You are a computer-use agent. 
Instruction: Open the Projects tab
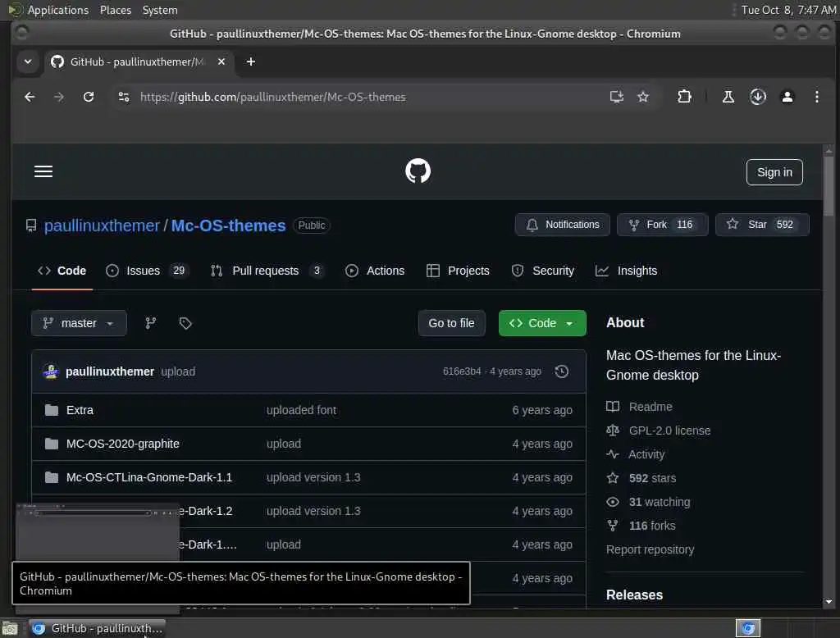(458, 271)
